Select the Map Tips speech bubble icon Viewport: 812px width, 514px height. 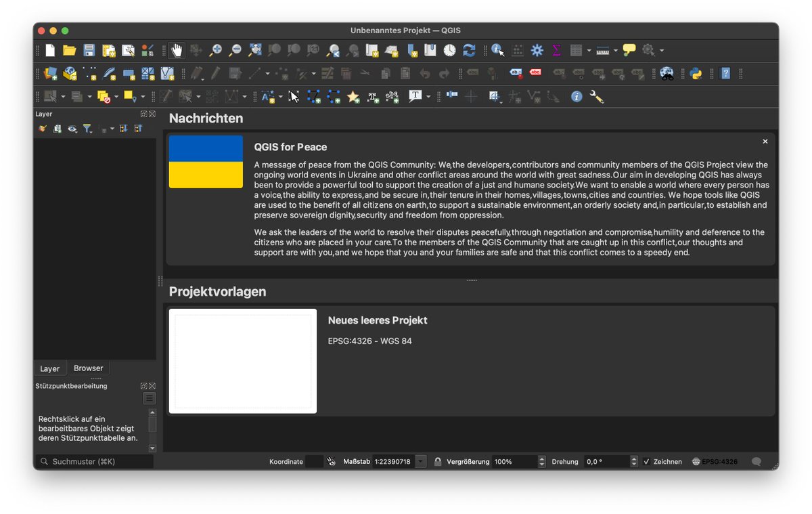629,50
